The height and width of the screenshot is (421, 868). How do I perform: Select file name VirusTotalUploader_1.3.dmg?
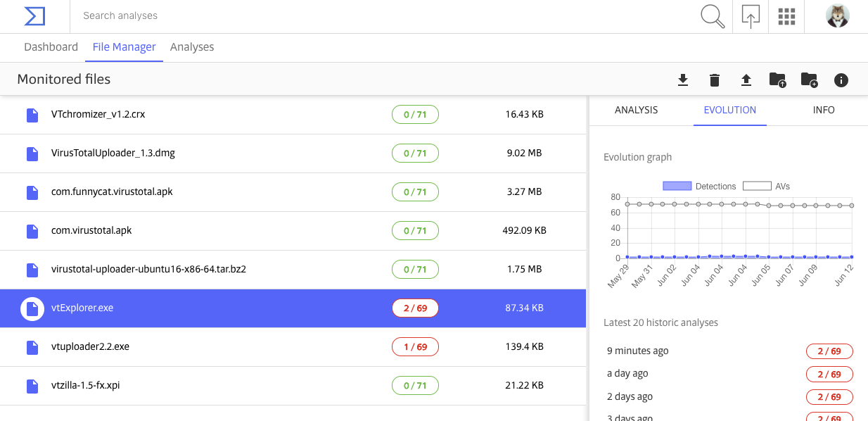pos(113,153)
